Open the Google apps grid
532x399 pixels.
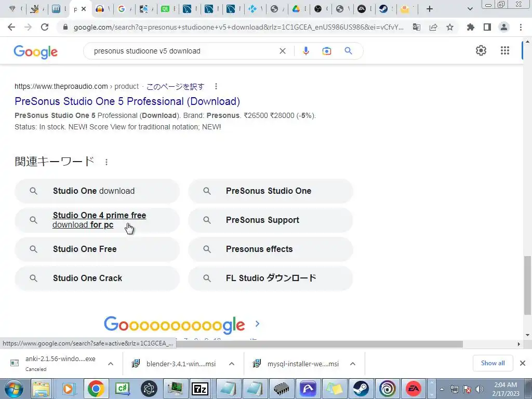505,50
